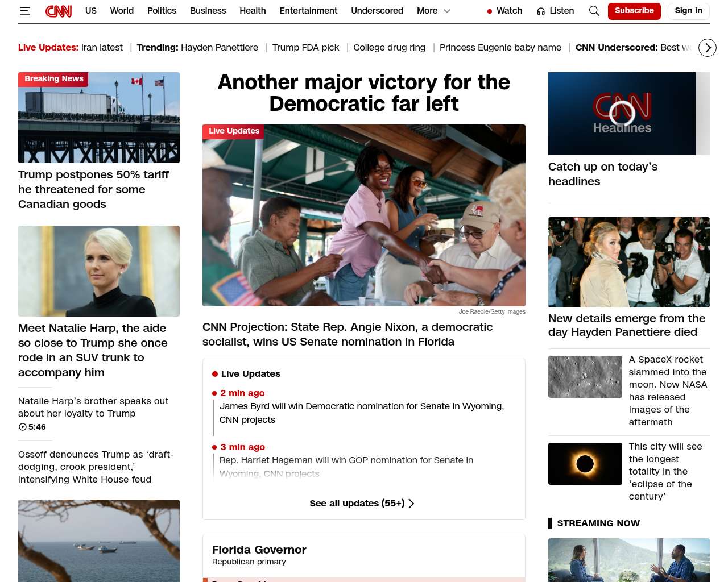
Task: Open the boats on sea image
Action: [99, 541]
